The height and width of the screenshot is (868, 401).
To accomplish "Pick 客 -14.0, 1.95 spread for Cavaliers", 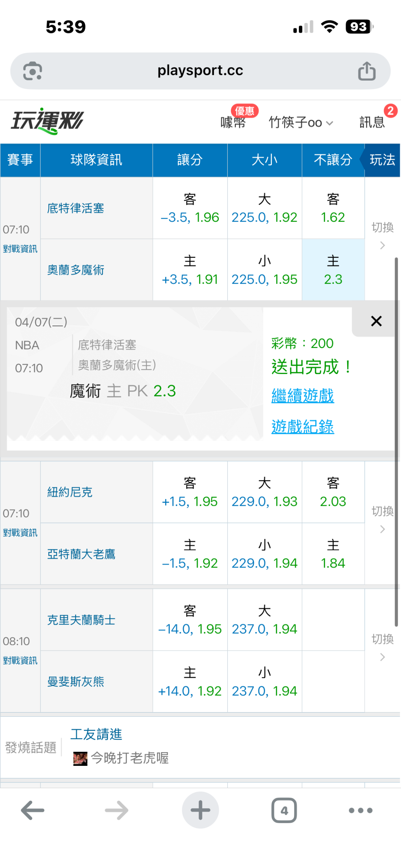I will pyautogui.click(x=190, y=620).
